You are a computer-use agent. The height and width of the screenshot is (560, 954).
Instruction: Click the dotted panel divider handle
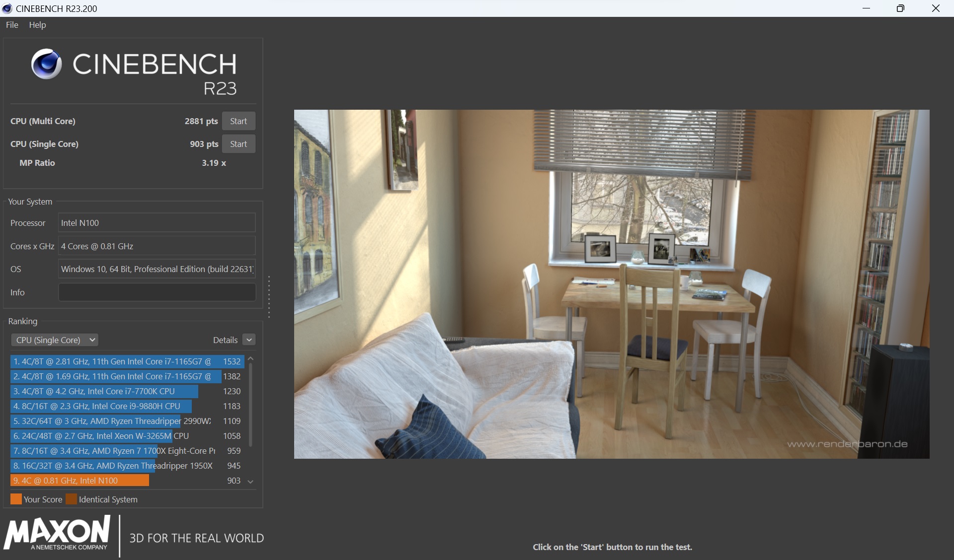[269, 297]
